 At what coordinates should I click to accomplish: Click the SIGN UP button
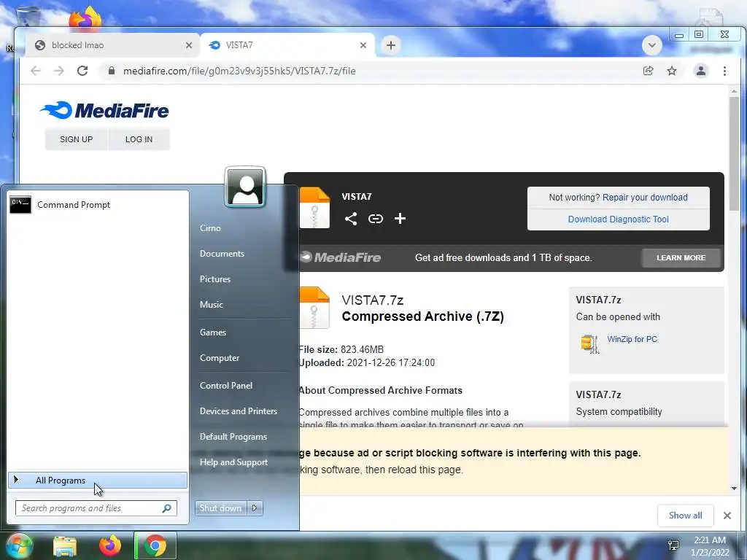click(x=76, y=139)
